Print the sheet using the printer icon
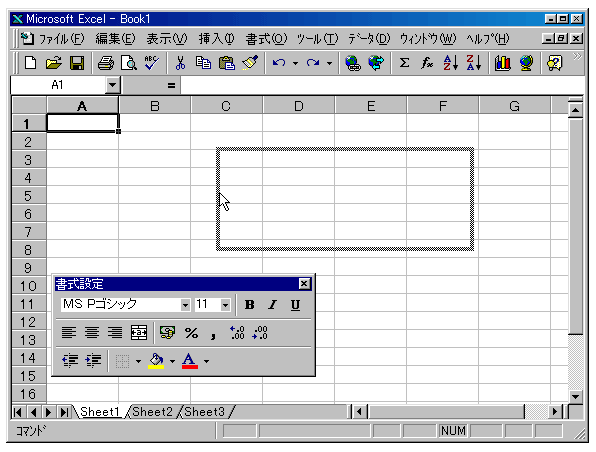 coord(106,63)
